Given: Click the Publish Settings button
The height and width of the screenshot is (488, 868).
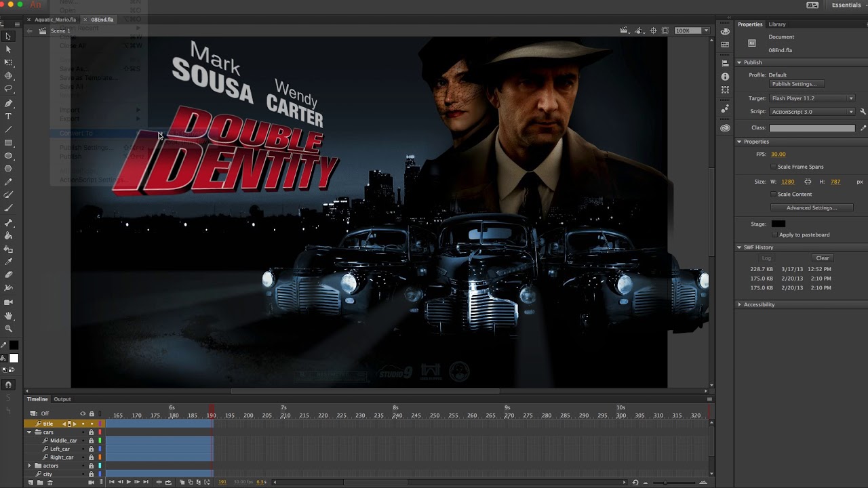Looking at the screenshot, I should [797, 84].
